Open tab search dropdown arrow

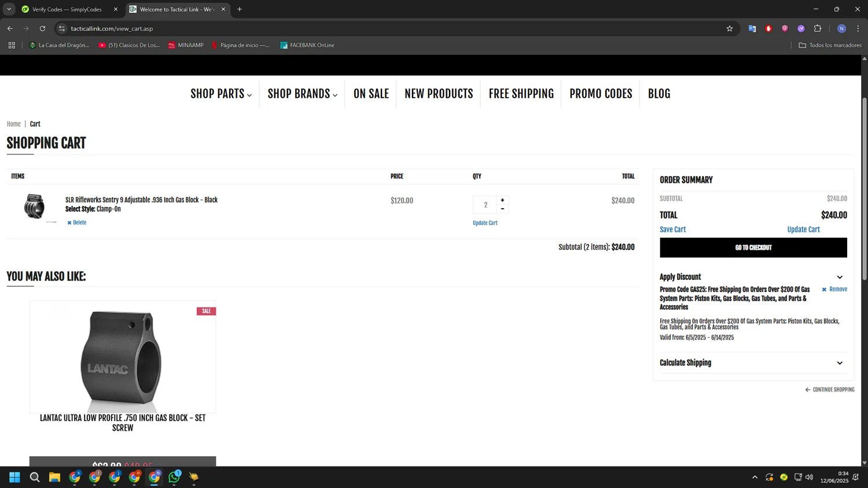point(9,9)
